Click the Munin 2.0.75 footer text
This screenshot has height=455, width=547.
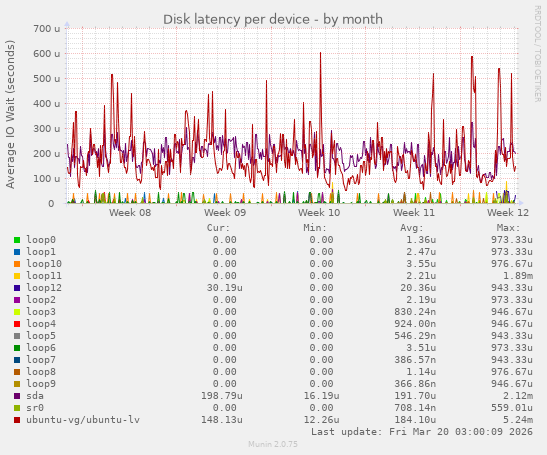point(273,444)
